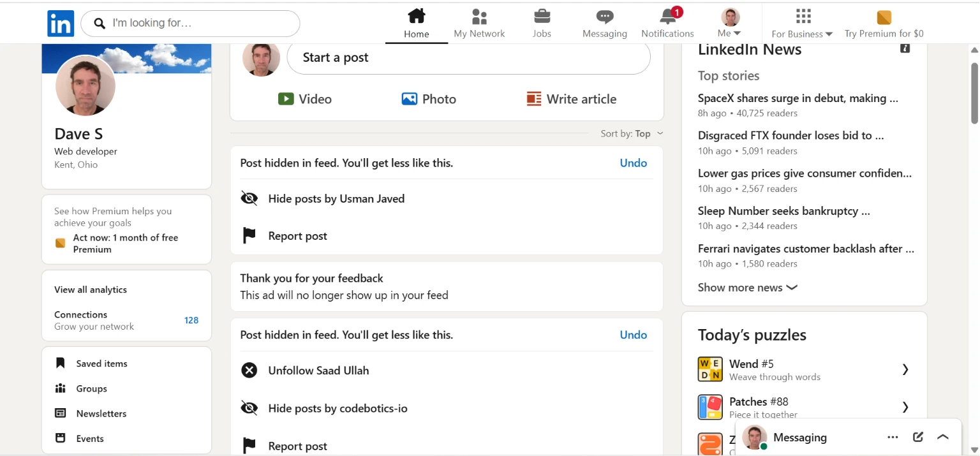The image size is (980, 456).
Task: Open Lower gas prices news story
Action: tap(805, 173)
